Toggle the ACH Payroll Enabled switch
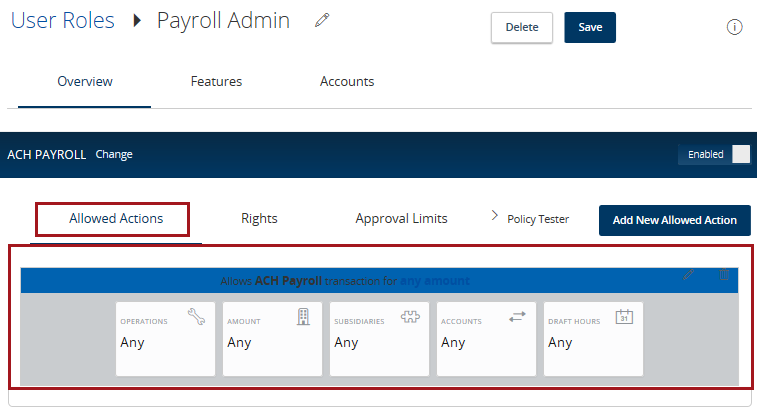 (739, 154)
